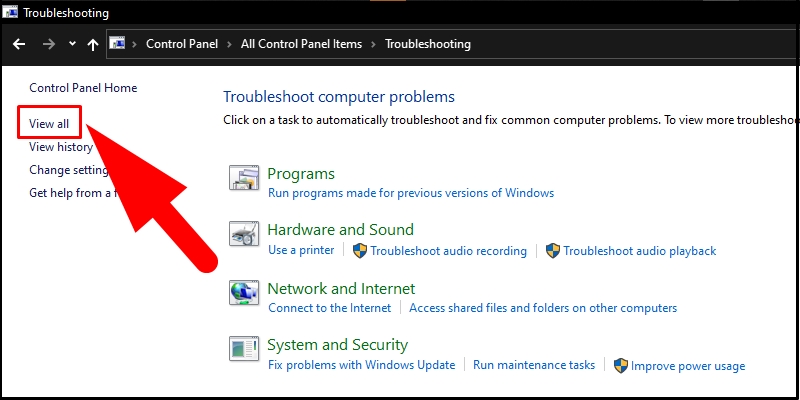
Task: Click the Hardware and Sound icon
Action: (x=244, y=234)
